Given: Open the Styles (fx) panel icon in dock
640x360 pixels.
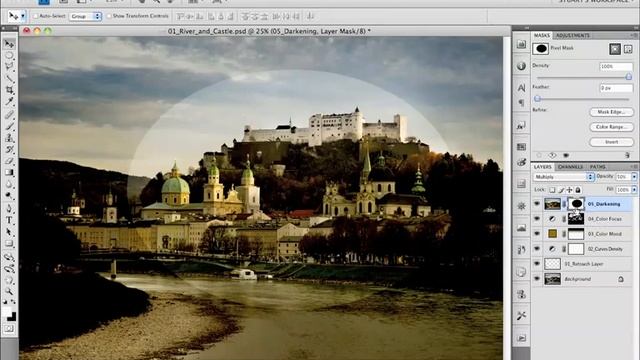Looking at the screenshot, I should (521, 126).
